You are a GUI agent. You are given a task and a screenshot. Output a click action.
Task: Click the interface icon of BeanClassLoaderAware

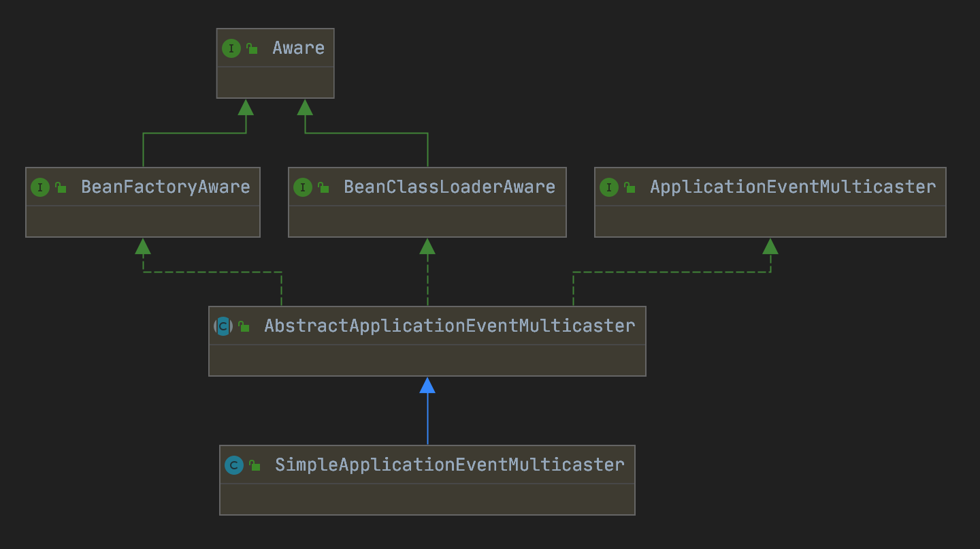[303, 187]
